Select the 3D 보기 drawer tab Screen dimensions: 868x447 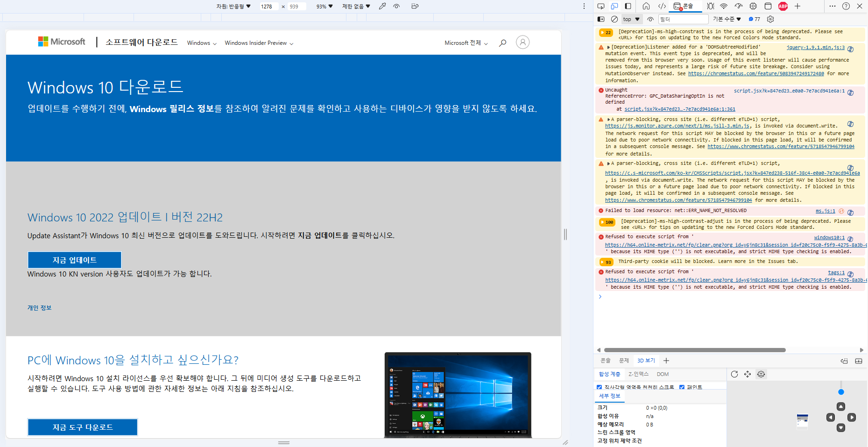(646, 361)
